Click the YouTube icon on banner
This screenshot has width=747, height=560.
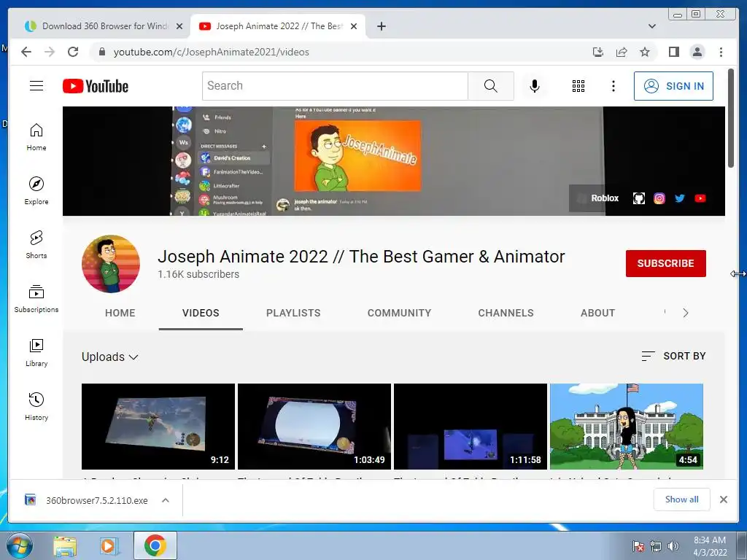click(x=700, y=198)
